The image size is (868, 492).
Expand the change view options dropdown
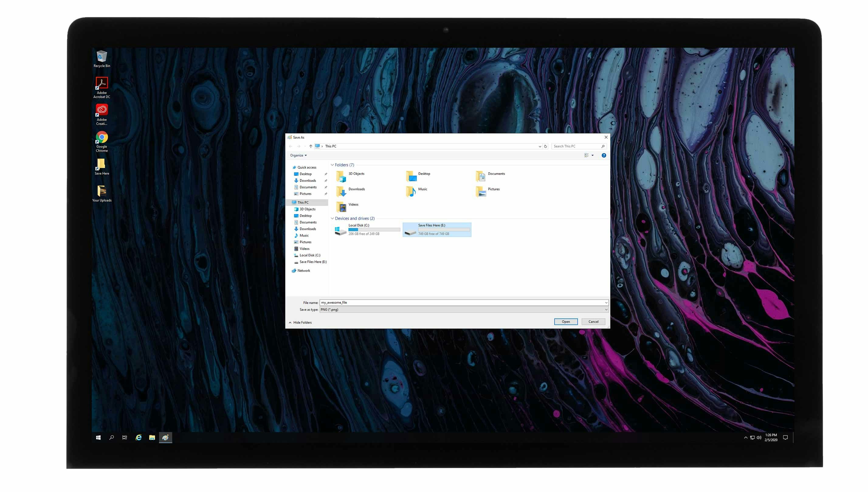[592, 155]
